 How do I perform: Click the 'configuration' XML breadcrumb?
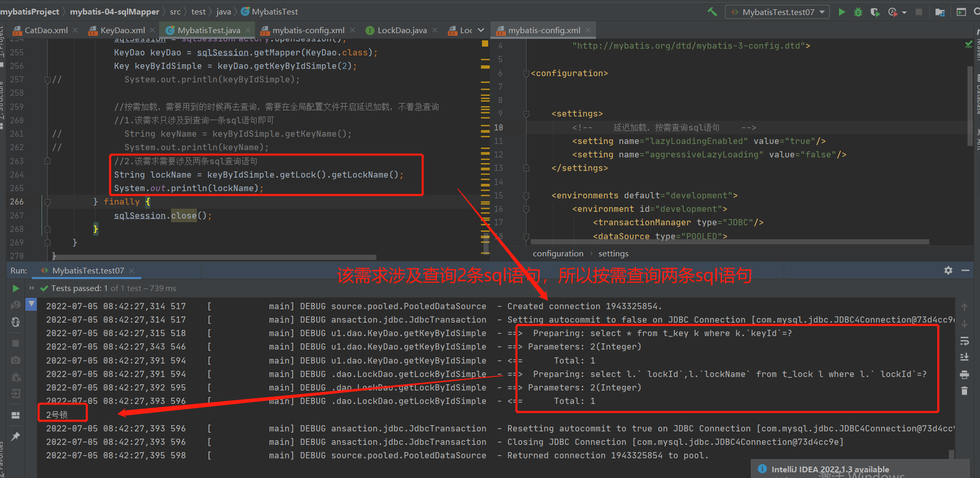[x=558, y=254]
